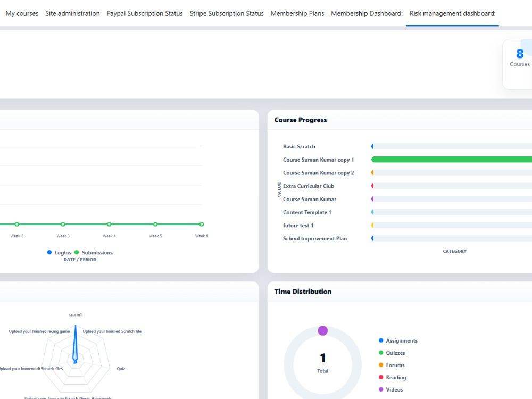532x399 pixels.
Task: Click the Course Suman Kumar progress bar
Action: 452,199
